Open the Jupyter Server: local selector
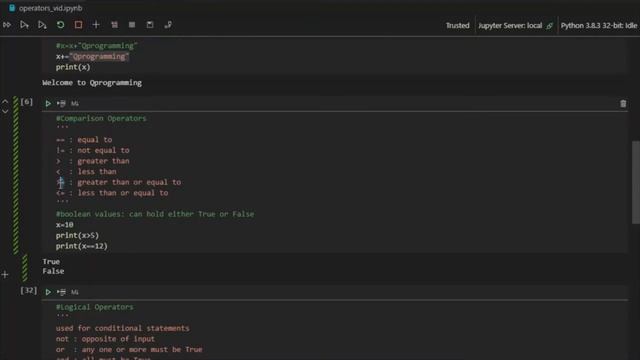Screen dimensions: 640x360 (510, 25)
